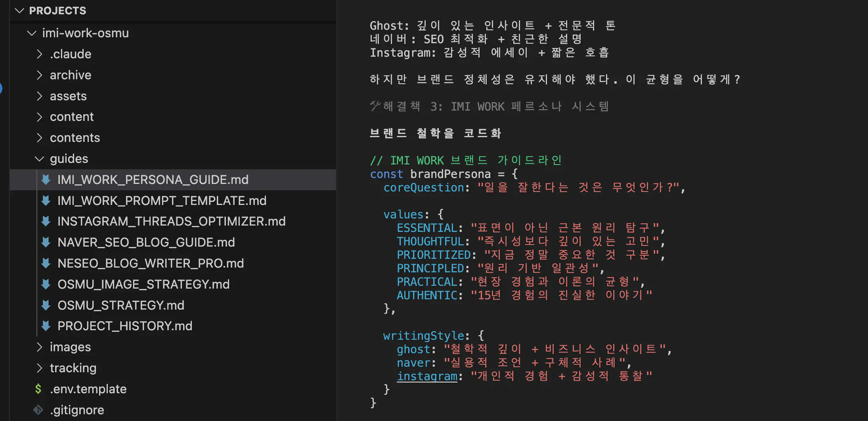This screenshot has width=868, height=421.
Task: Open PROJECT_HISTORY.md file
Action: tap(125, 326)
